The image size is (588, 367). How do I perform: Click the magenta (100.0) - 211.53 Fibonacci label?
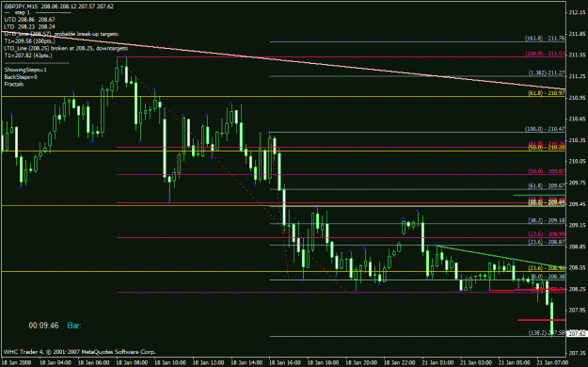point(545,54)
